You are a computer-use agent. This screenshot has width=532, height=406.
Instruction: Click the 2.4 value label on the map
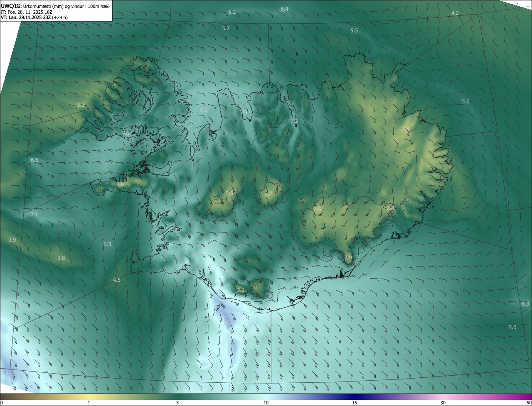pos(406,130)
